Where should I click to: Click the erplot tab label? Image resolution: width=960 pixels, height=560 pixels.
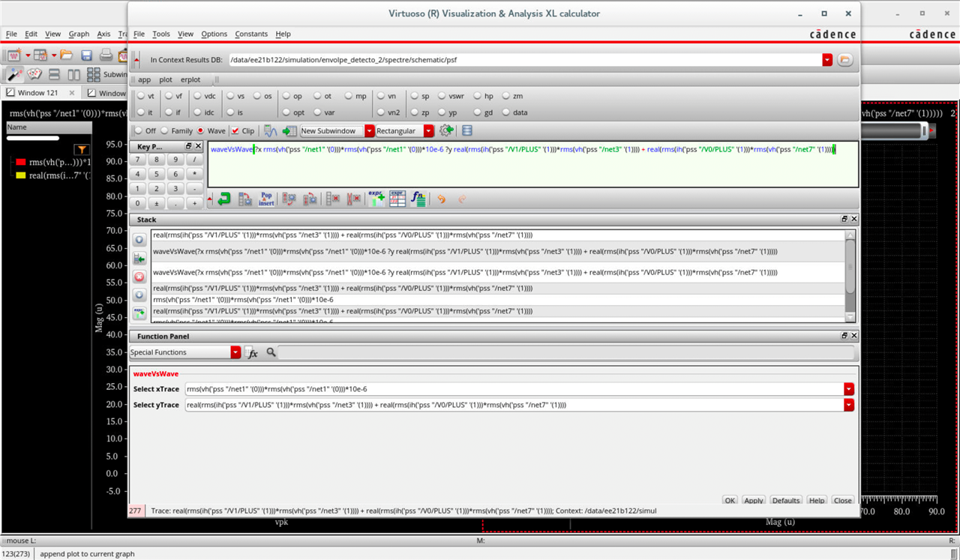click(190, 79)
